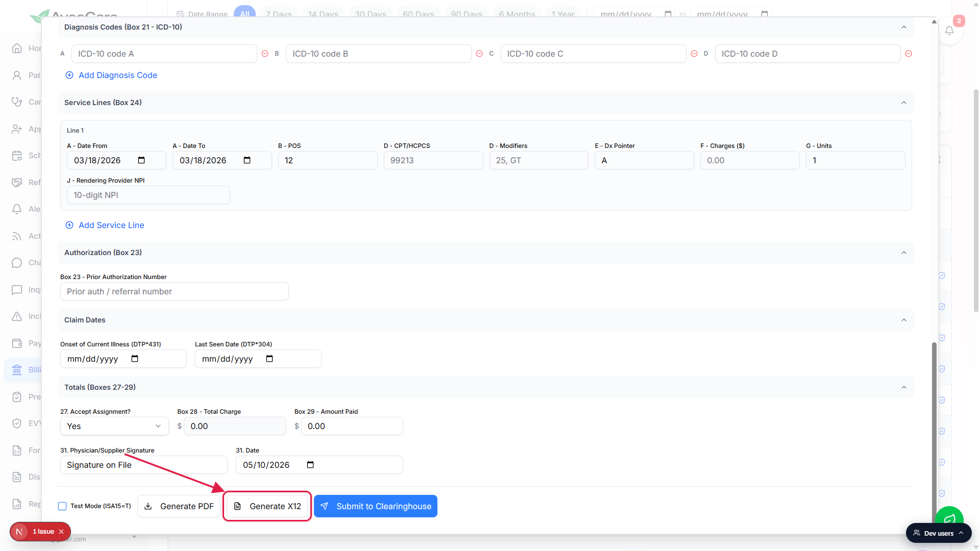980x551 pixels.
Task: Collapse Diagnosis Codes (Box 21) section
Action: (x=904, y=27)
